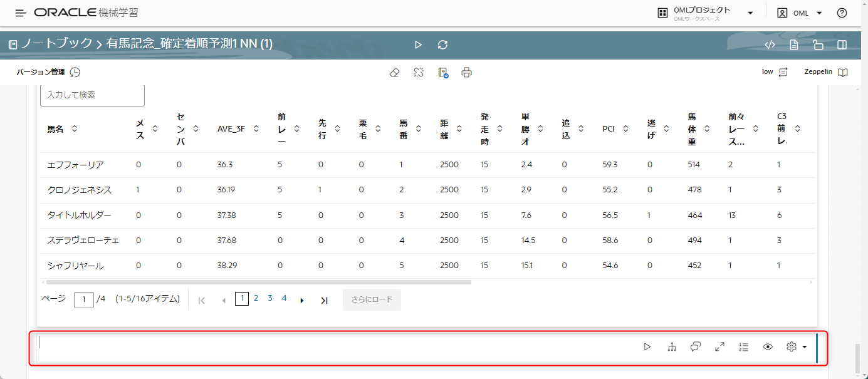Jump to last table page
868x379 pixels.
coord(324,301)
